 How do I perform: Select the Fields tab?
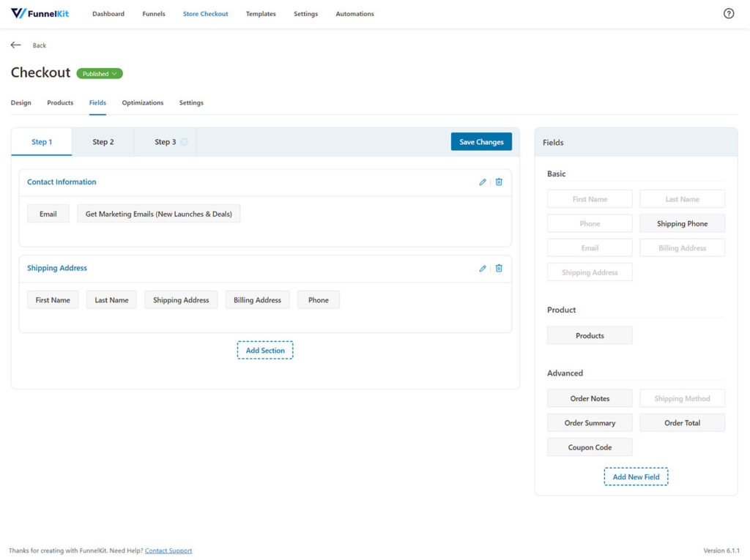97,102
